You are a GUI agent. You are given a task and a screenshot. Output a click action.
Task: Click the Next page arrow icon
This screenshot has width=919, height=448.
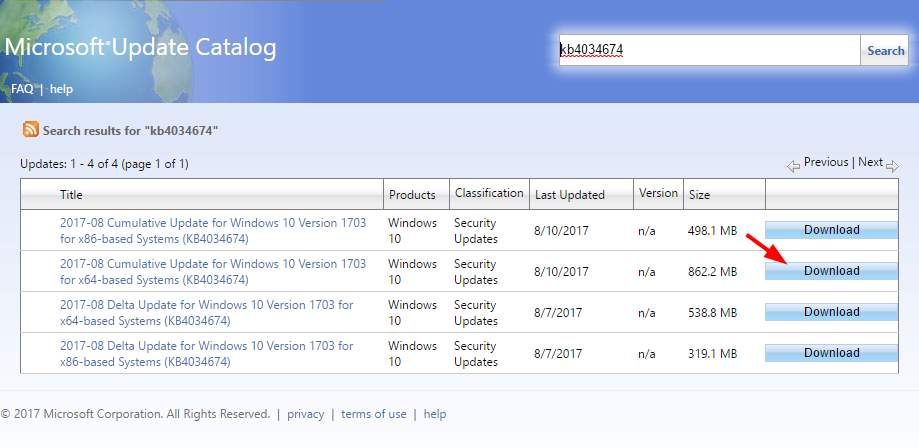(x=892, y=165)
